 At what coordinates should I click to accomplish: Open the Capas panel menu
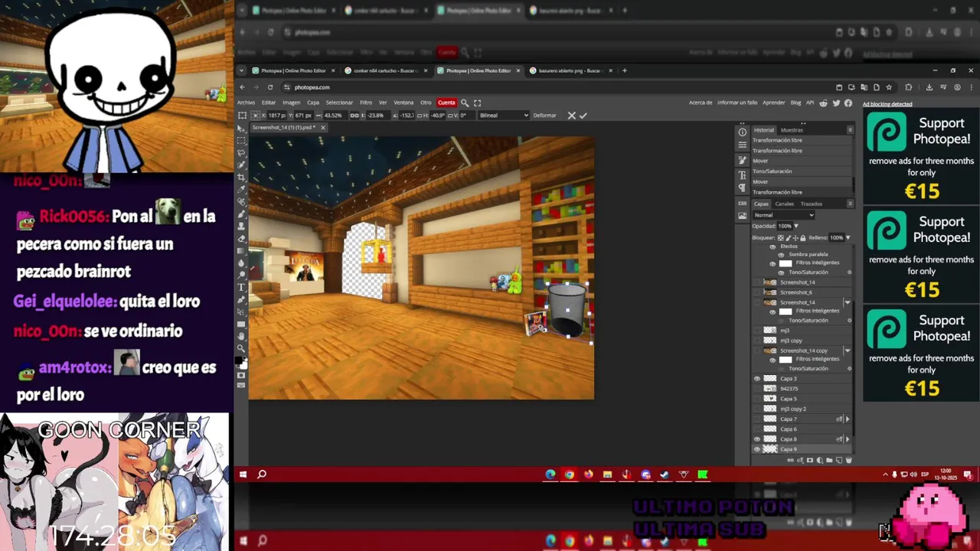pos(850,204)
